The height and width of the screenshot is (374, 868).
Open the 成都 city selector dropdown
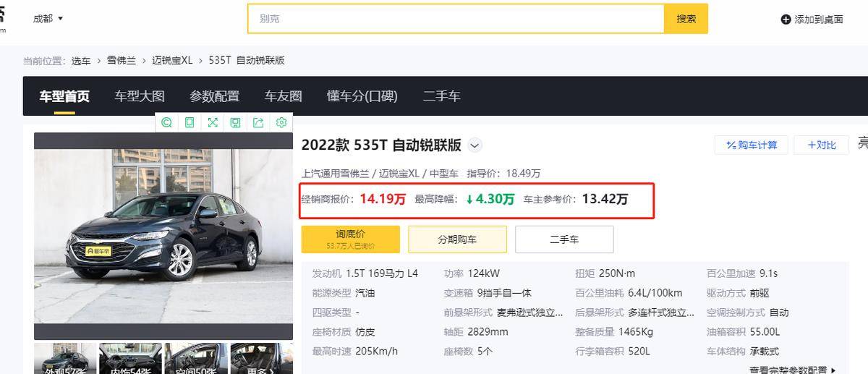[48, 19]
